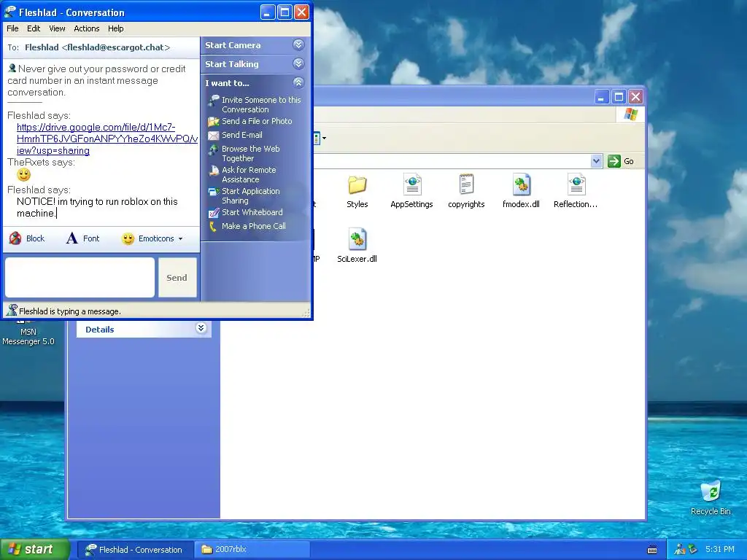The width and height of the screenshot is (747, 560).
Task: Click the smiley Emoticons icon
Action: pos(128,238)
